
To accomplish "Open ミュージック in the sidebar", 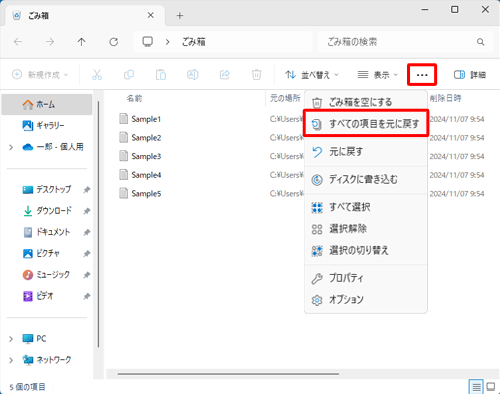I will click(47, 275).
